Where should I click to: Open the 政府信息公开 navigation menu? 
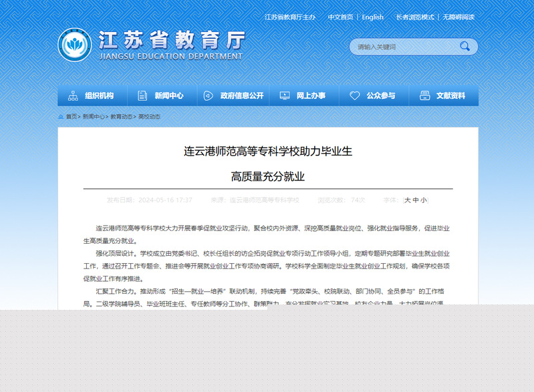pos(242,95)
